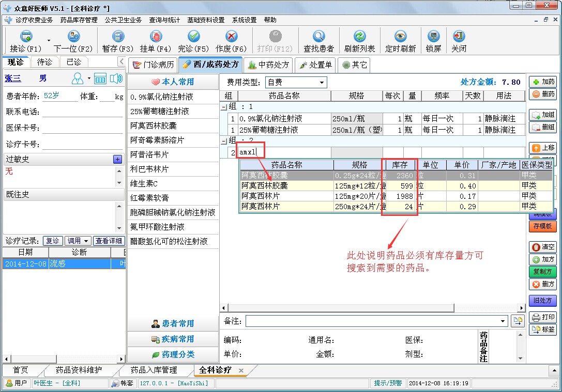Viewport: 562px width, 392px height.
Task: Click the 删方 delete prescription button
Action: click(x=543, y=284)
